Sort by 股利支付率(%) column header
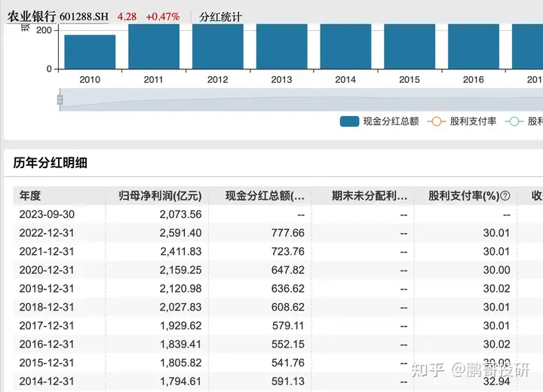The image size is (543, 392). (x=464, y=196)
